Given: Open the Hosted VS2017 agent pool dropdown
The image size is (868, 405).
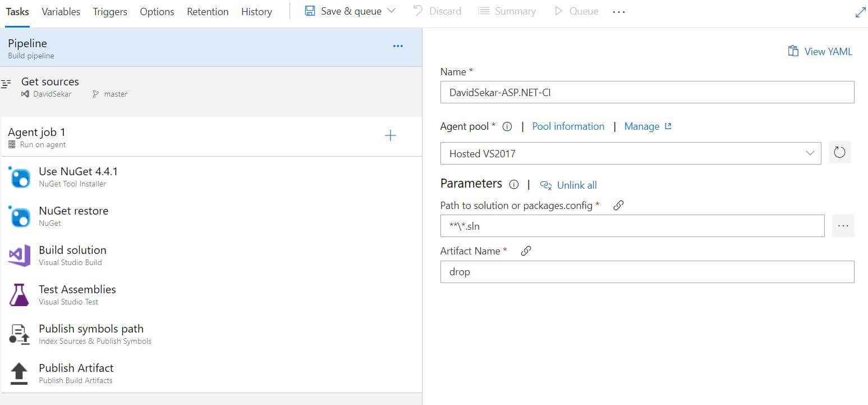Looking at the screenshot, I should [x=631, y=153].
